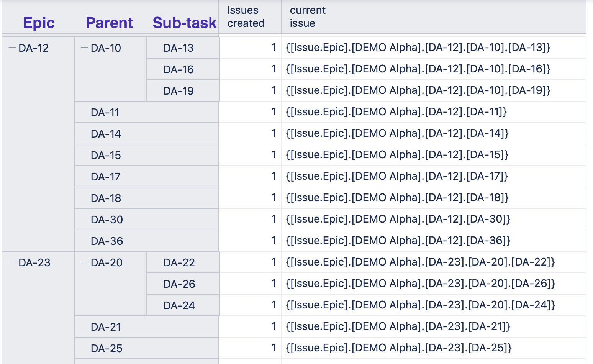The width and height of the screenshot is (593, 364).
Task: Collapse the DA-12 epic row
Action: [12, 48]
